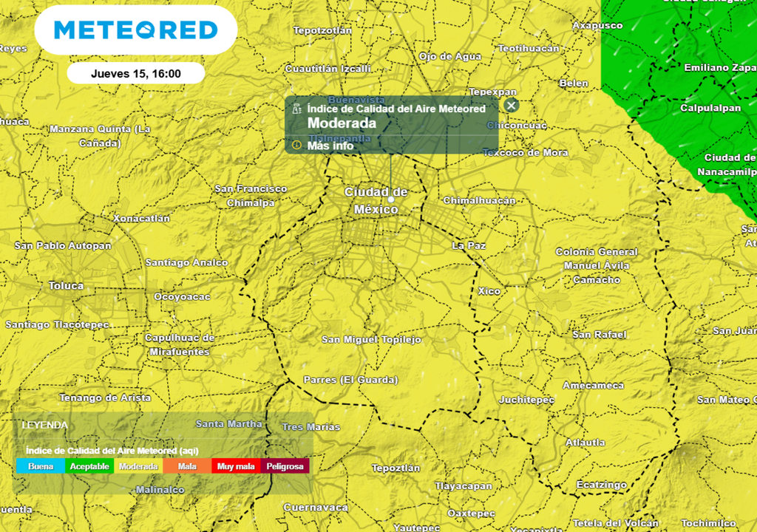This screenshot has width=757, height=532.
Task: Click the Moderada legend swatch
Action: [x=138, y=466]
